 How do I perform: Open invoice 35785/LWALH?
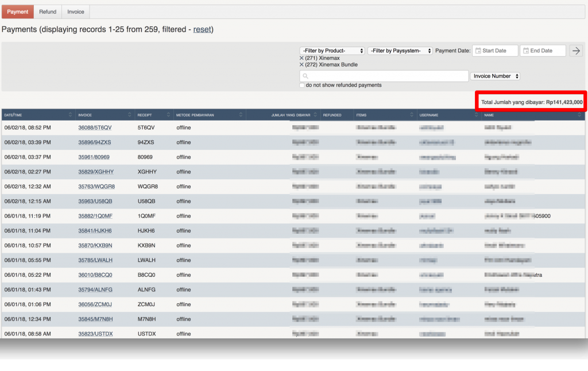click(x=95, y=260)
